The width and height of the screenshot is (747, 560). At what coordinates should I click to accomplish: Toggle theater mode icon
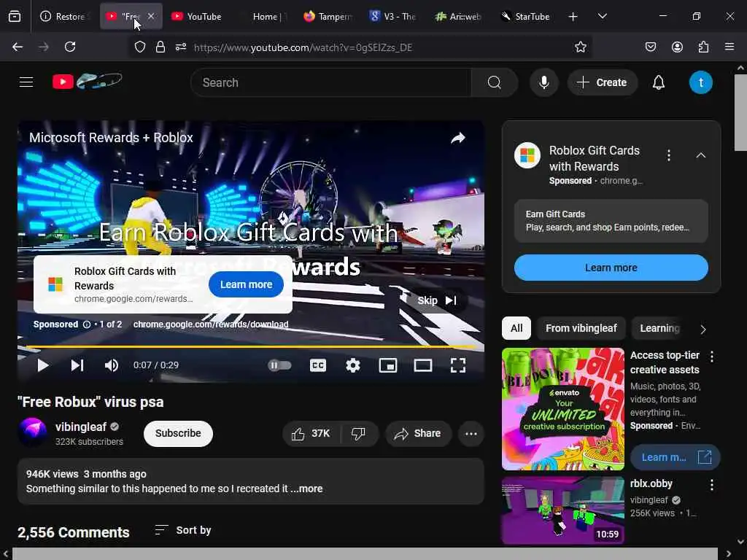(423, 365)
